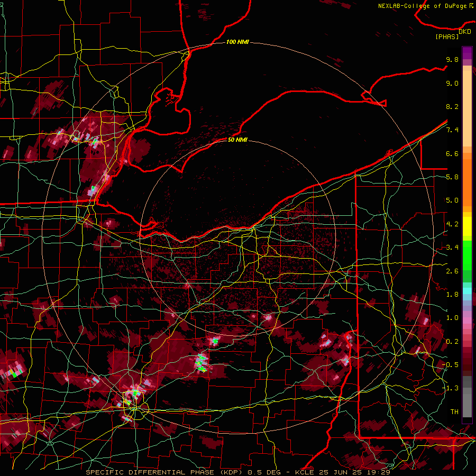
Task: Select the 6.6 value on the scale
Action: point(452,153)
